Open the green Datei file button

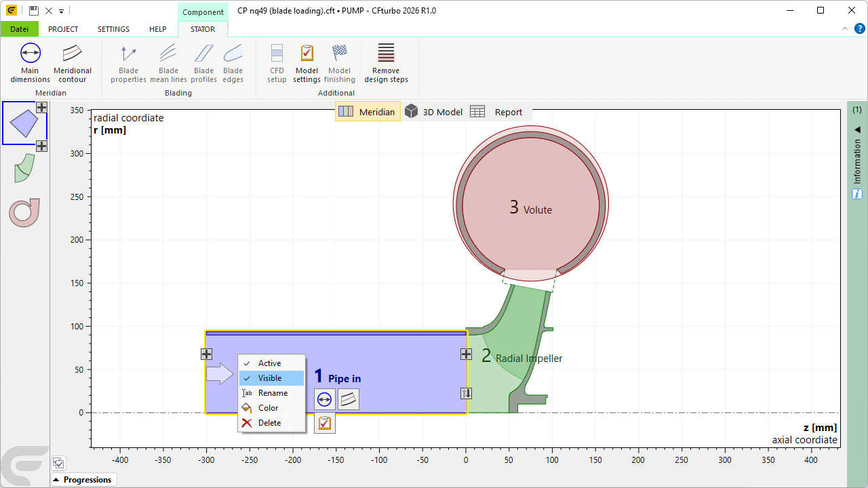(x=19, y=29)
